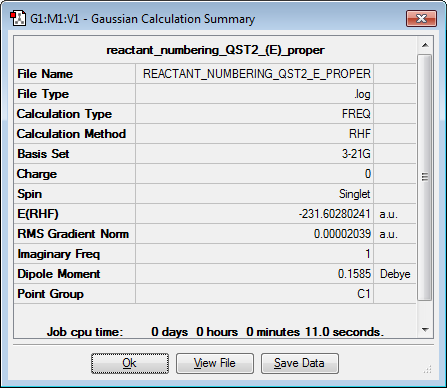This screenshot has height=388, width=447.
Task: Click the Point Group label
Action: (50, 294)
